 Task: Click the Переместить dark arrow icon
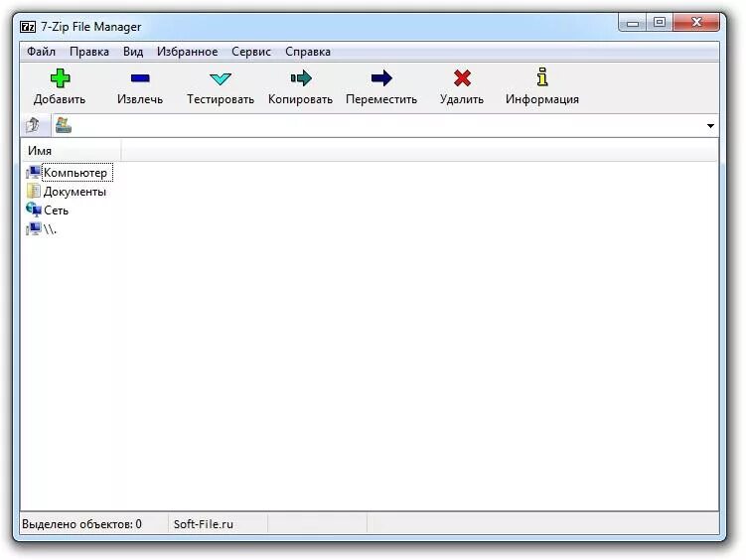(x=381, y=78)
